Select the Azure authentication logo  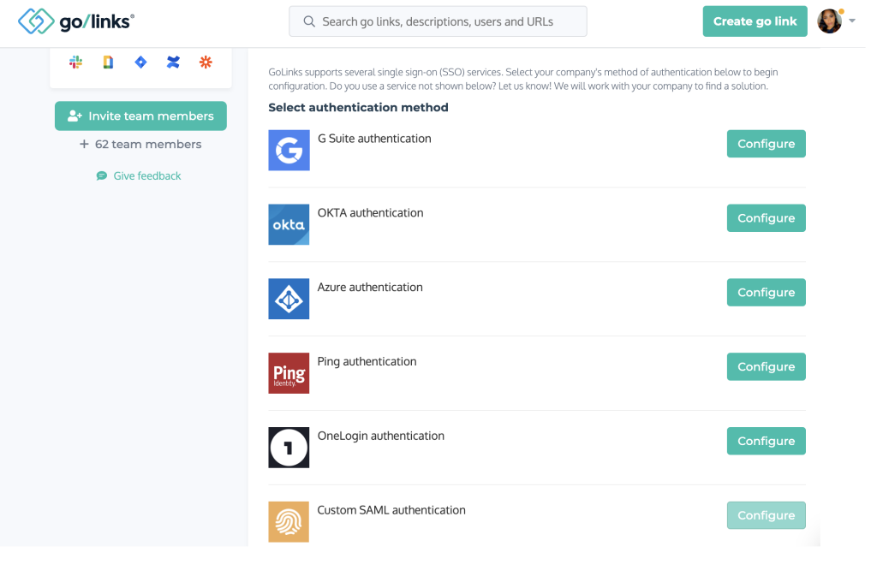[x=289, y=299]
